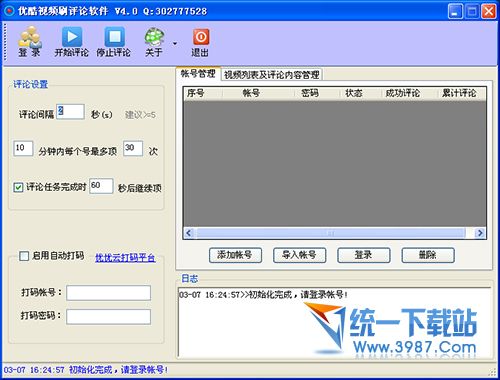Switch to the 帐号管理 tab
Viewport: 500px width, 380px height.
click(x=198, y=74)
